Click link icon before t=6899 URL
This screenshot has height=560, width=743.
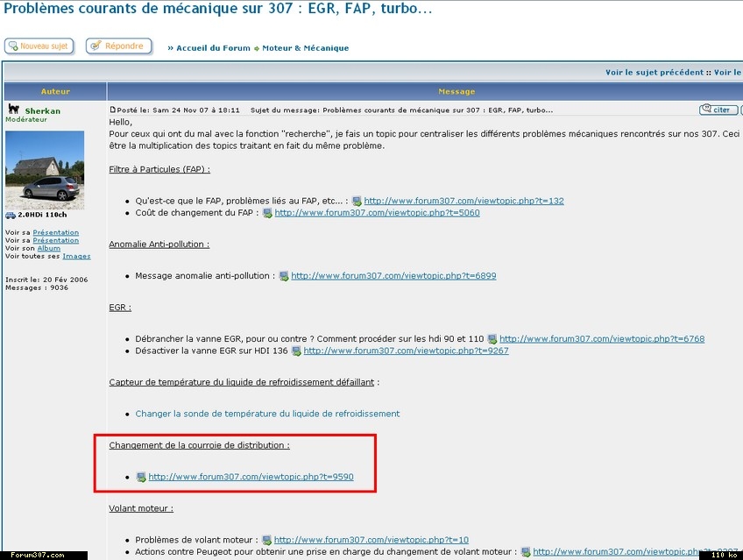point(284,276)
